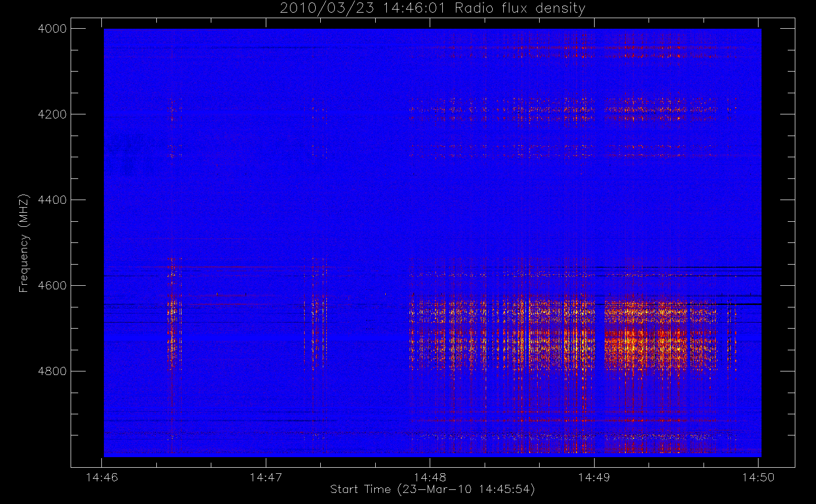816x504 pixels.
Task: Select the 4200 frequency tick label
Action: pos(52,114)
